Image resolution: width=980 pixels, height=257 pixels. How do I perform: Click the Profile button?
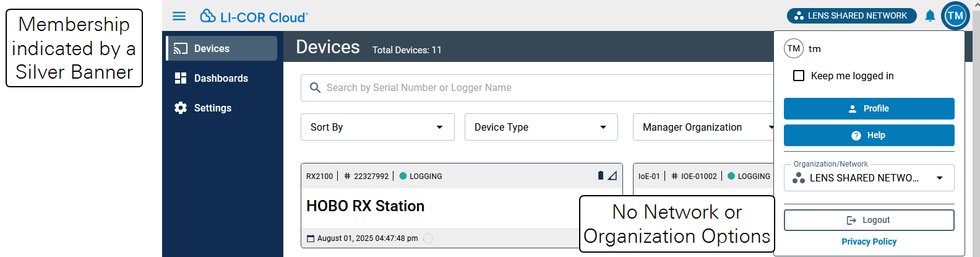[x=869, y=108]
